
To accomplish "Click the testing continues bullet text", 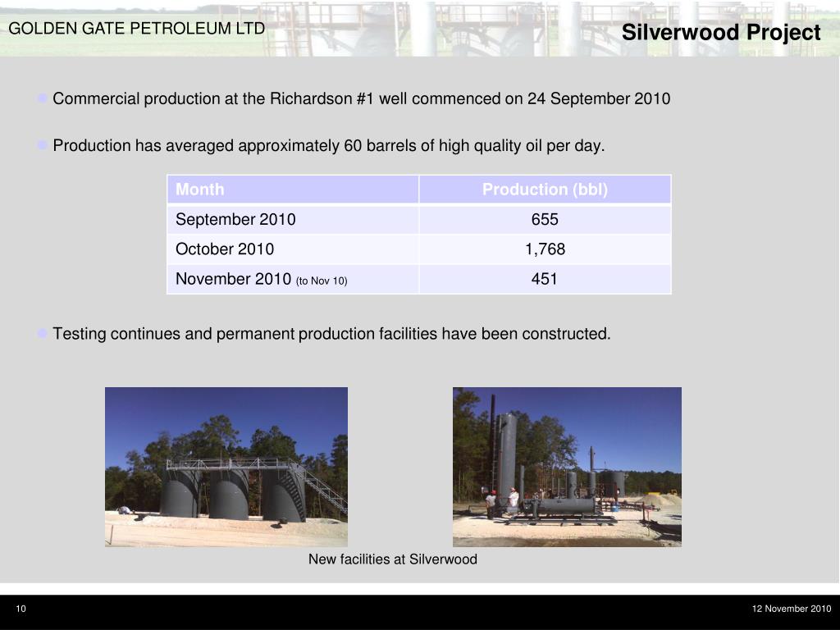I will (x=331, y=334).
